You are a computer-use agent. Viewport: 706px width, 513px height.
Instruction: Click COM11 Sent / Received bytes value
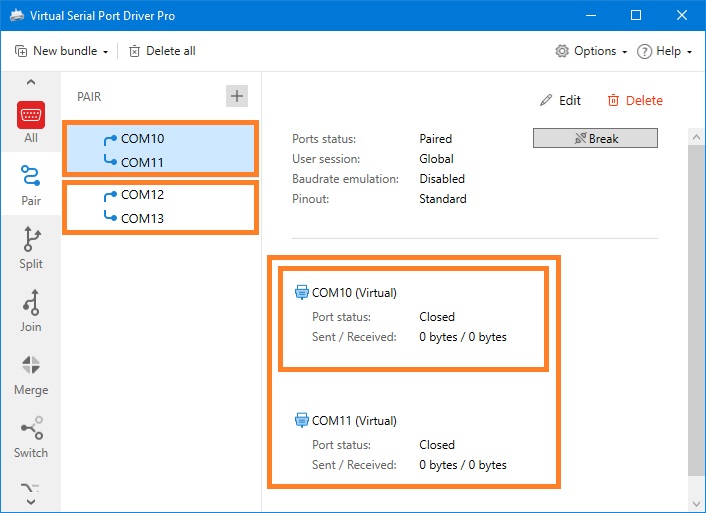point(463,465)
